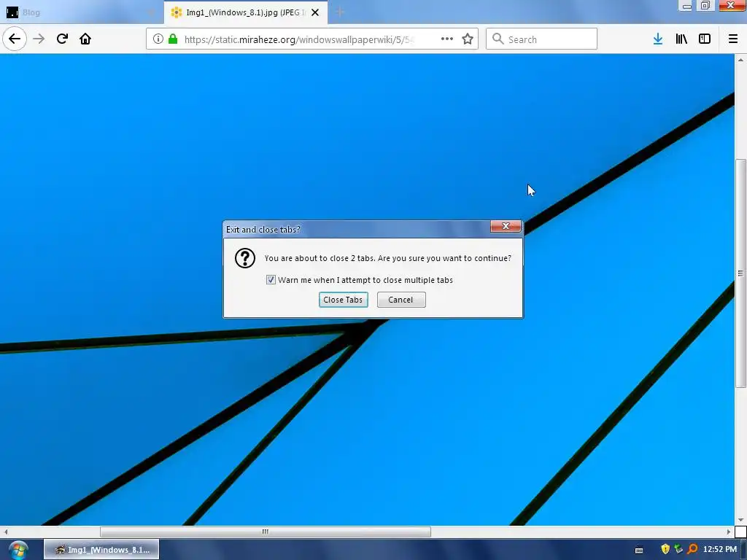
Task: Open the Home page icon
Action: (x=85, y=39)
